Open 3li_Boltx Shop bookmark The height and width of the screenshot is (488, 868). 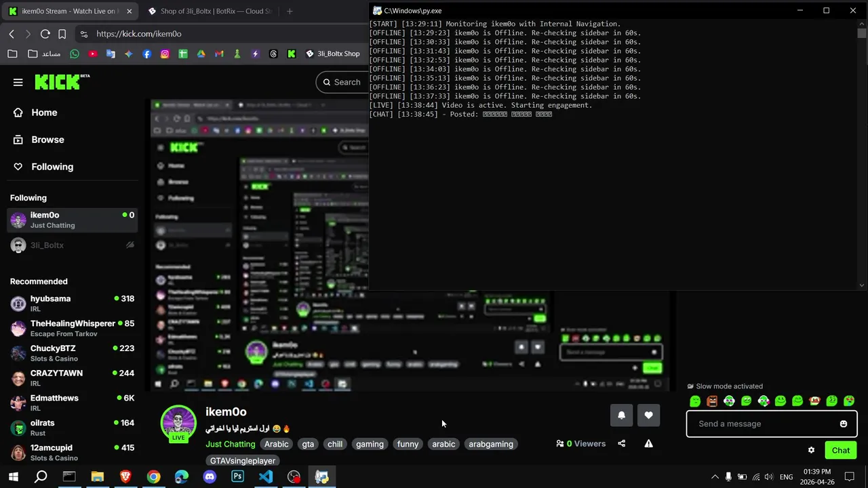[332, 54]
